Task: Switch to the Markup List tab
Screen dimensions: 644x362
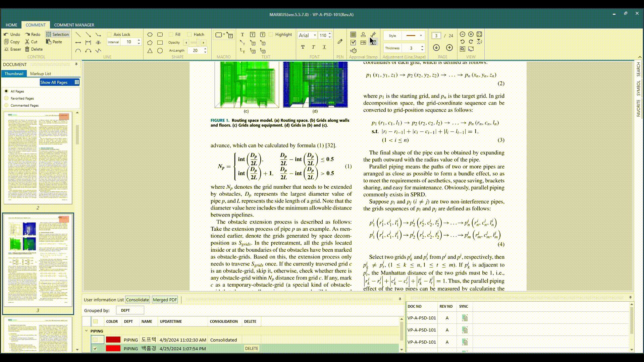Action: click(x=41, y=73)
